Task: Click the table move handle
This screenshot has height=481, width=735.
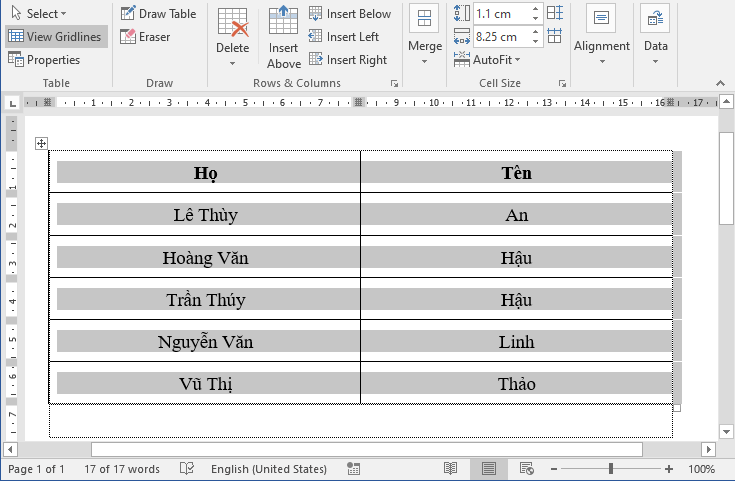Action: point(41,143)
